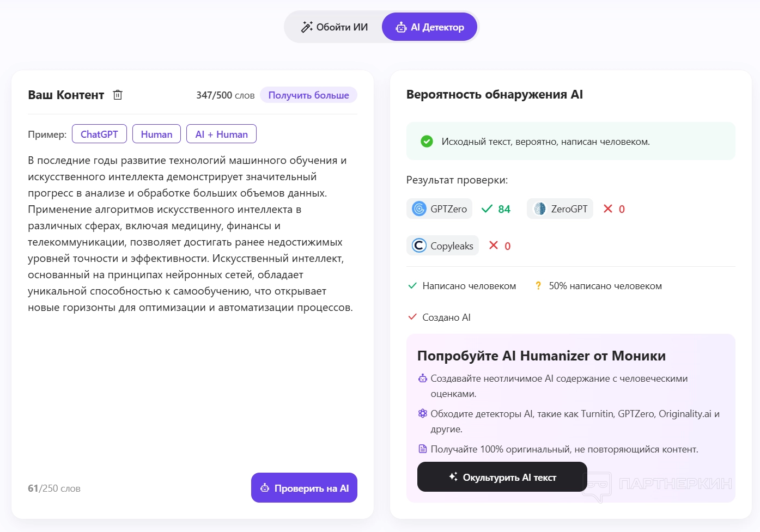Load the ChatGPT example text

coord(99,134)
